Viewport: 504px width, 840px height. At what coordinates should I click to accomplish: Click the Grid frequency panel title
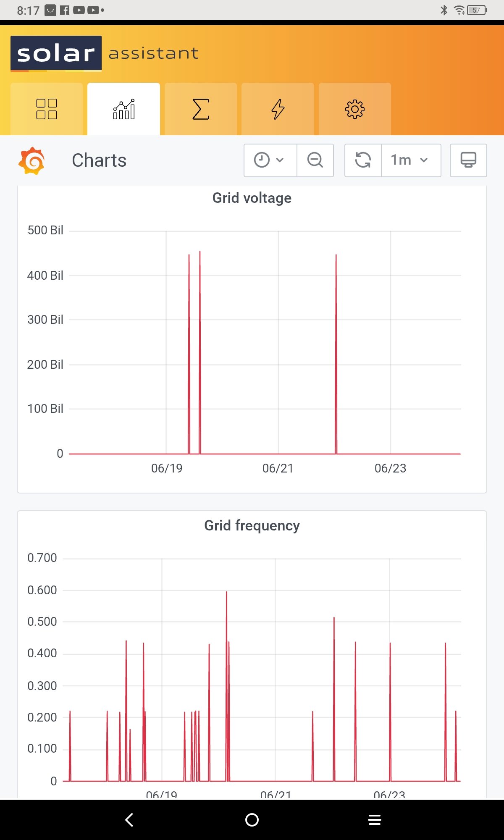[x=252, y=525]
